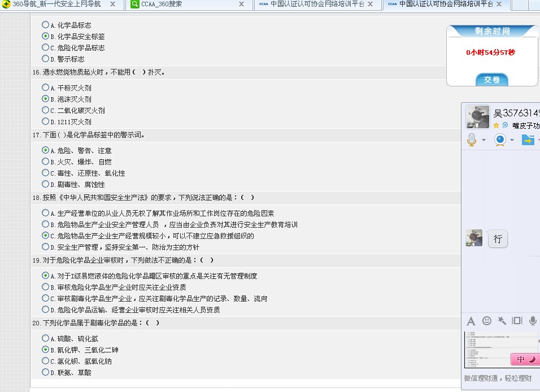Switch to the CCAA_360搜索 tab
Viewport: 540px width, 392px height.
point(186,4)
